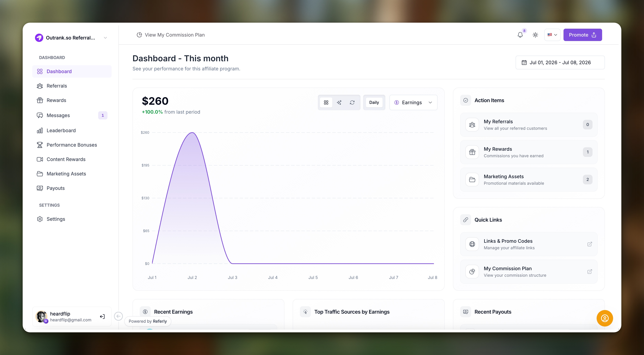Click the Messages unread badge
This screenshot has height=355, width=644.
[x=103, y=116]
